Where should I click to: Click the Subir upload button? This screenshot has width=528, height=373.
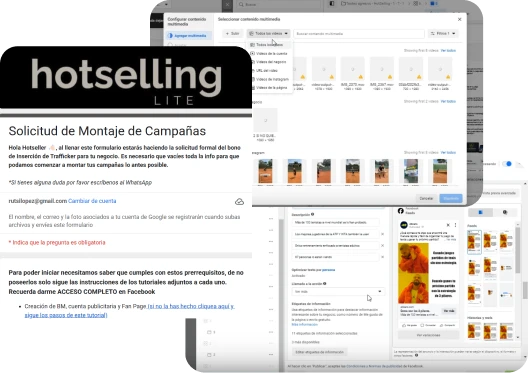click(232, 33)
